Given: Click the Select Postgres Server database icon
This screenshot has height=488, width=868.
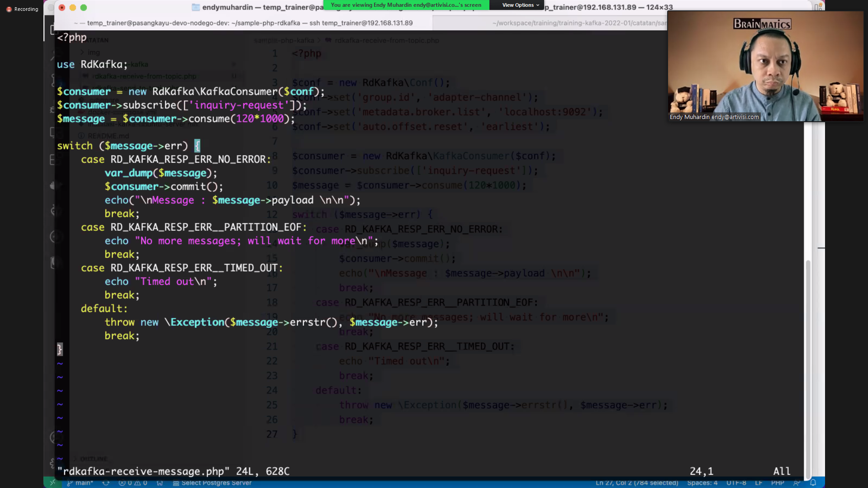Looking at the screenshot, I should (x=175, y=483).
